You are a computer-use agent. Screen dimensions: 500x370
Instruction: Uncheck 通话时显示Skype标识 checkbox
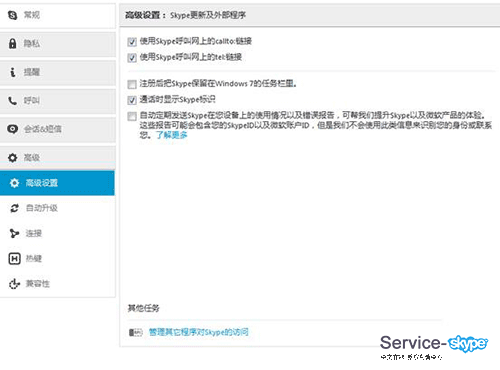[132, 100]
